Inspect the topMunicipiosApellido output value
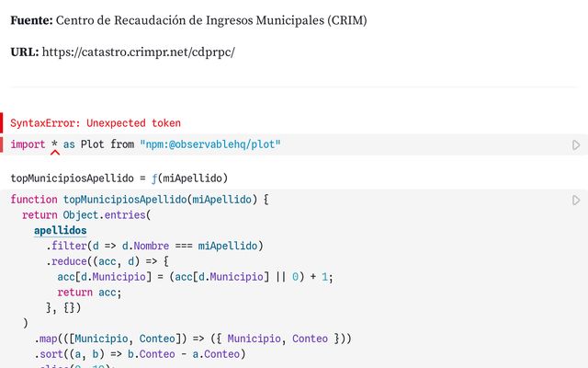This screenshot has width=588, height=368. tap(73, 178)
